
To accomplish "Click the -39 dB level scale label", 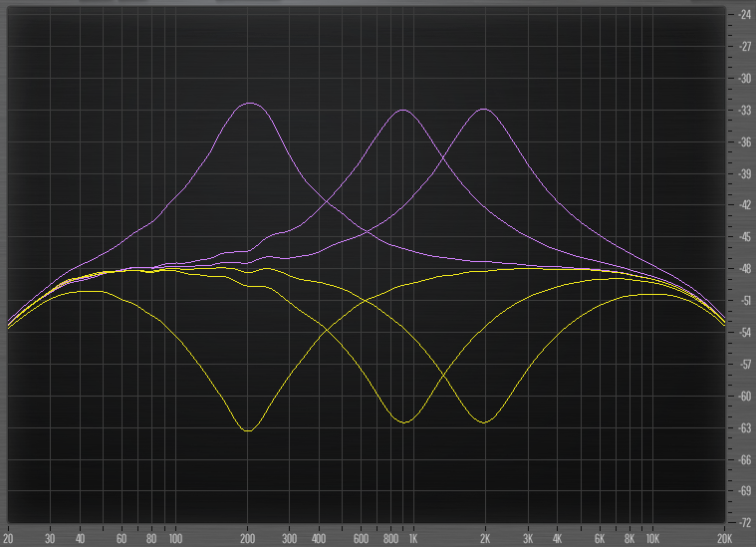I will [x=745, y=174].
